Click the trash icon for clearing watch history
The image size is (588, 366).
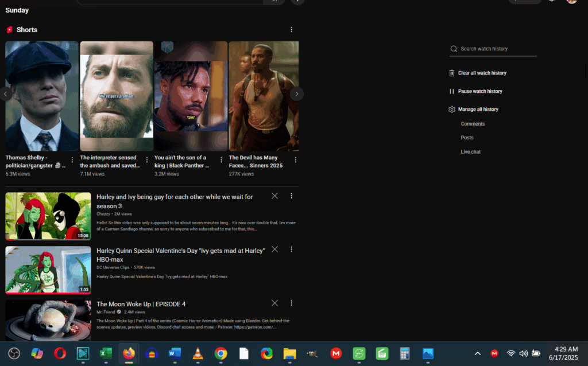(x=452, y=73)
